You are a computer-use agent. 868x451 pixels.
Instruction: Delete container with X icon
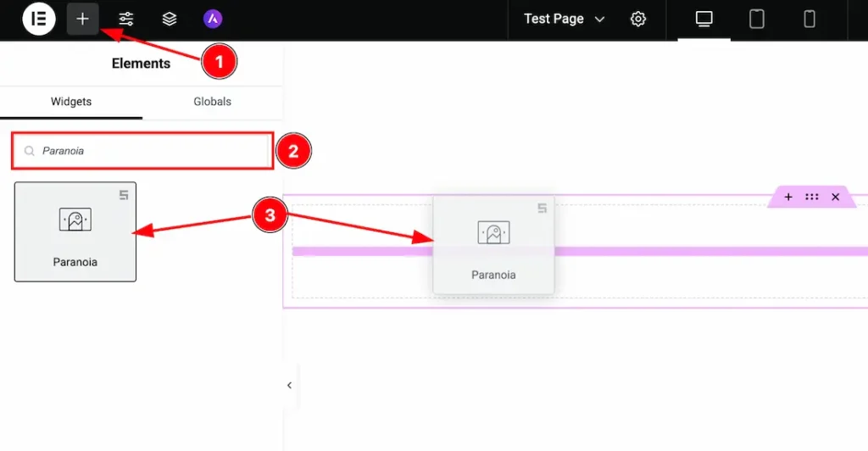835,197
